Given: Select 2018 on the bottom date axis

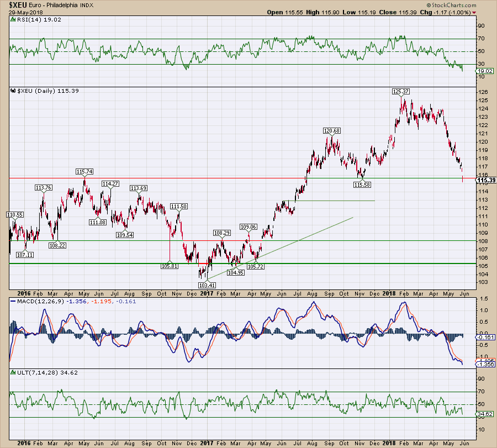Looking at the screenshot, I should pyautogui.click(x=389, y=442).
